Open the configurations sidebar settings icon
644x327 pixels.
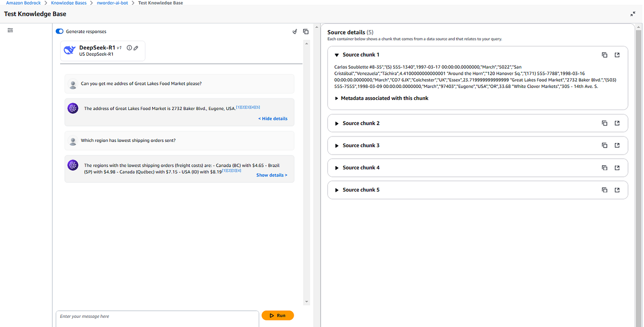click(10, 30)
